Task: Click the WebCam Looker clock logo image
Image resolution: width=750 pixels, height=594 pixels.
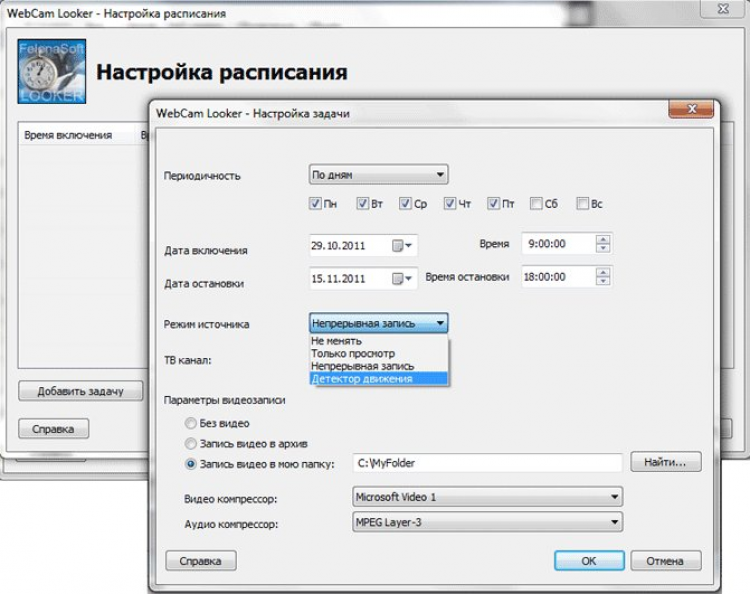Action: [x=52, y=71]
